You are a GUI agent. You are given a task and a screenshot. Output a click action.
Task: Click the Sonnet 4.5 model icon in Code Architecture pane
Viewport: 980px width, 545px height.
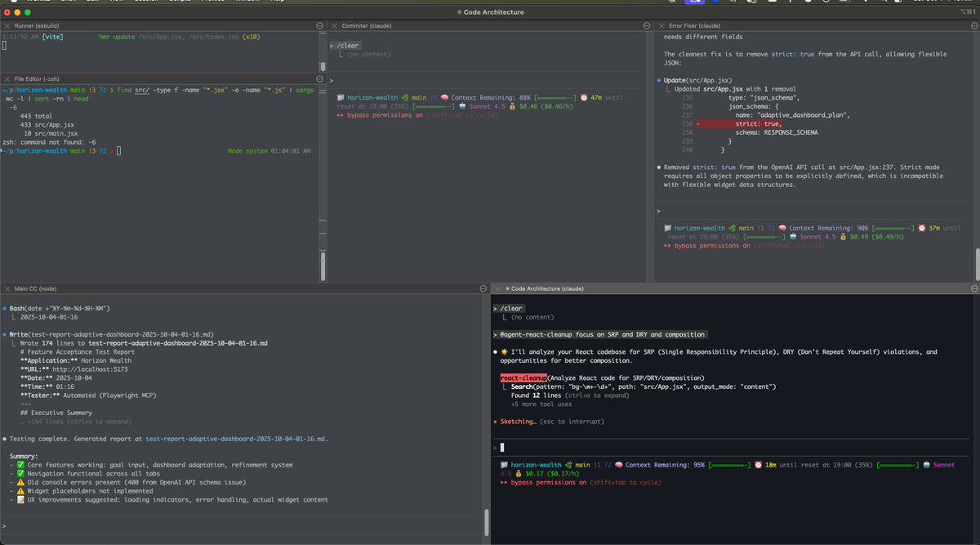click(926, 464)
